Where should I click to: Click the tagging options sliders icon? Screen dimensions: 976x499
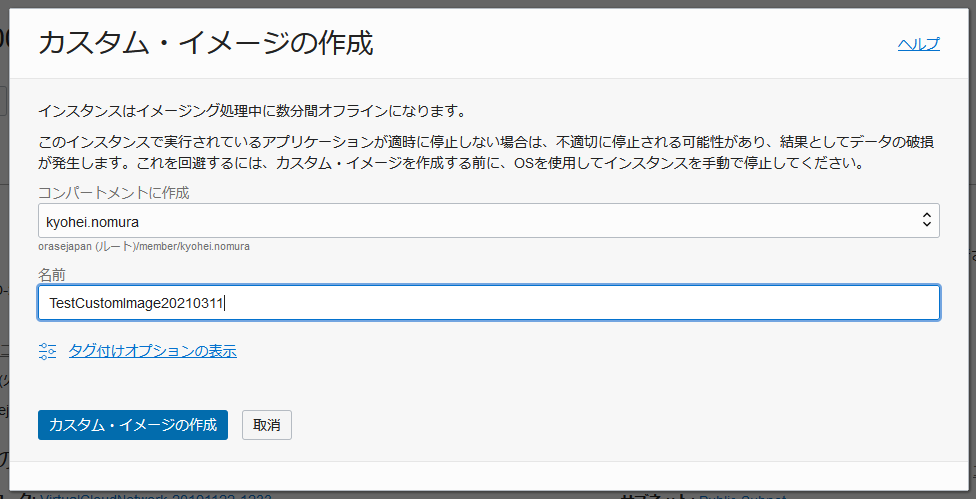47,352
